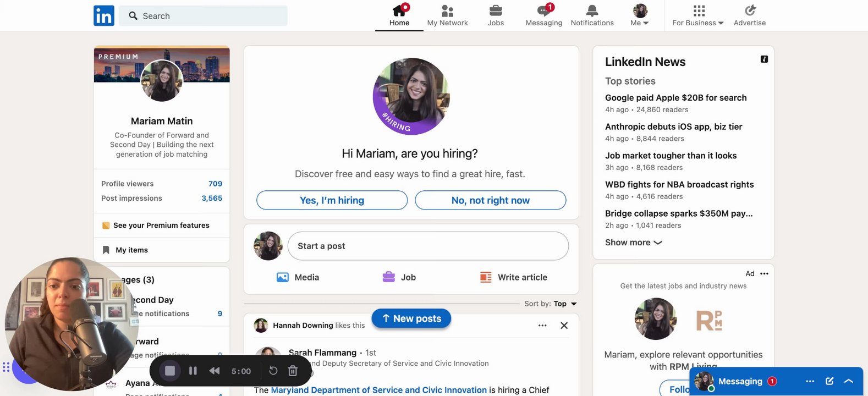Open the Notifications bell icon
This screenshot has width=868, height=396.
click(x=592, y=10)
